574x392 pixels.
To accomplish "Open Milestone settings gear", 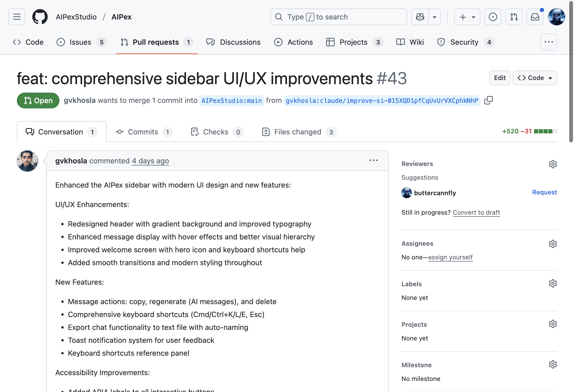I will pos(553,364).
